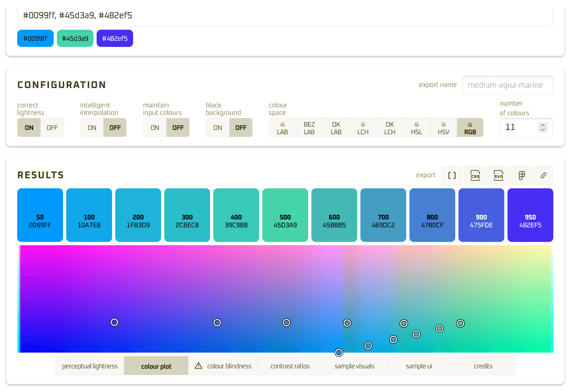Click the warning triangle on colour blindness
The image size is (578, 392).
click(x=199, y=366)
